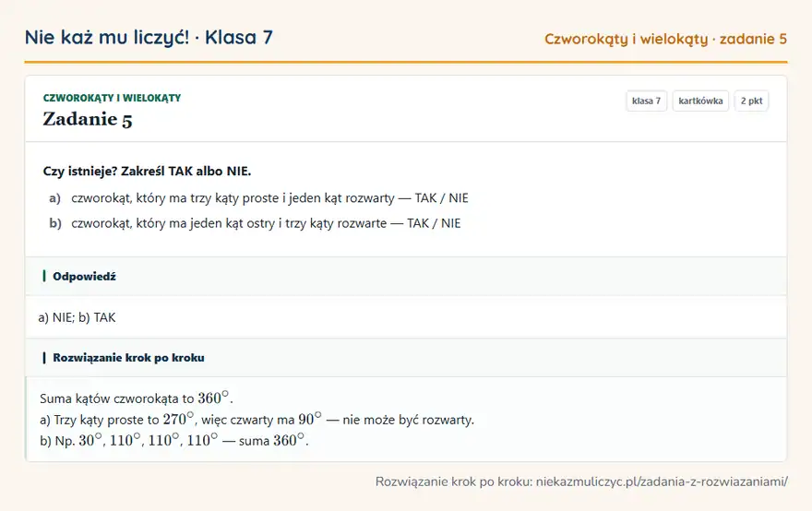Select the 'klasa 7' tag

click(x=646, y=101)
